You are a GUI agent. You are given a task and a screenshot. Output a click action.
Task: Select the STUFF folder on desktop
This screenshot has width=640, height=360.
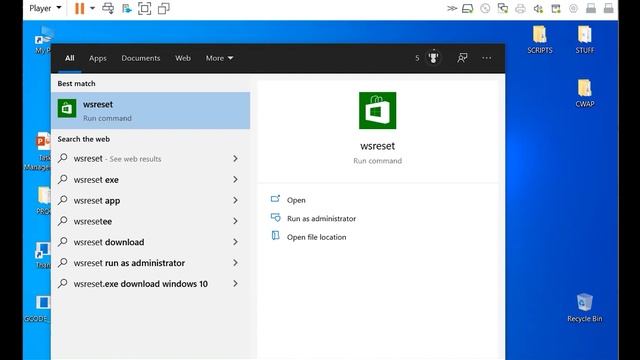[584, 40]
